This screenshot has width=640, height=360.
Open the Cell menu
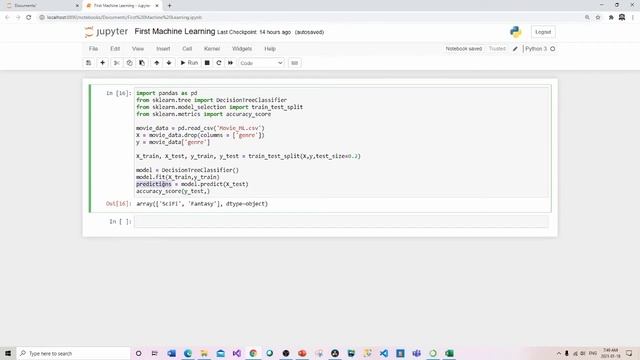pyautogui.click(x=187, y=49)
